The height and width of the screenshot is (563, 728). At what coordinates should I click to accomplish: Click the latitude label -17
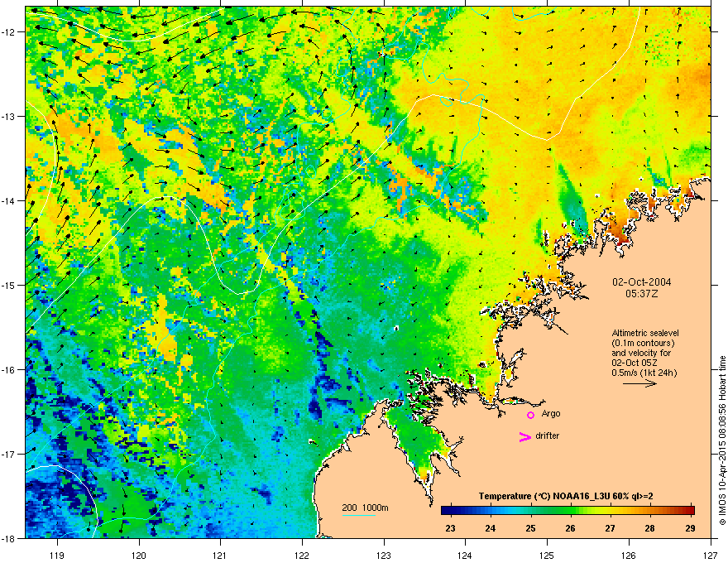click(10, 454)
